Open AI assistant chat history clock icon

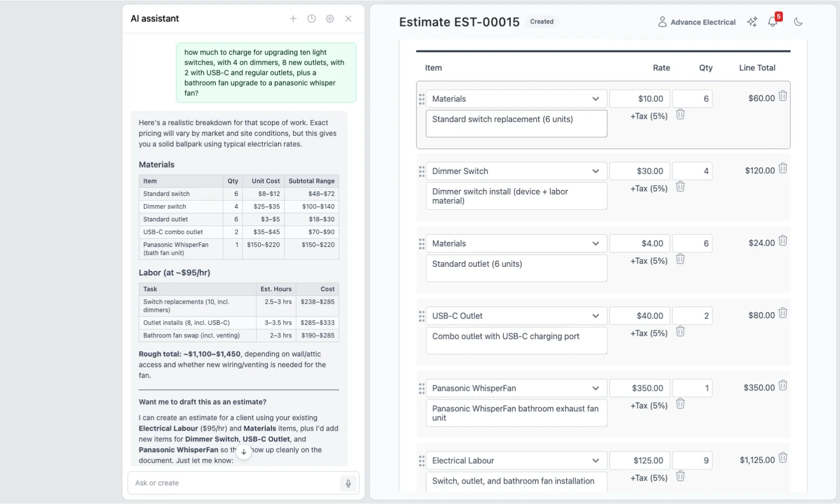[312, 19]
